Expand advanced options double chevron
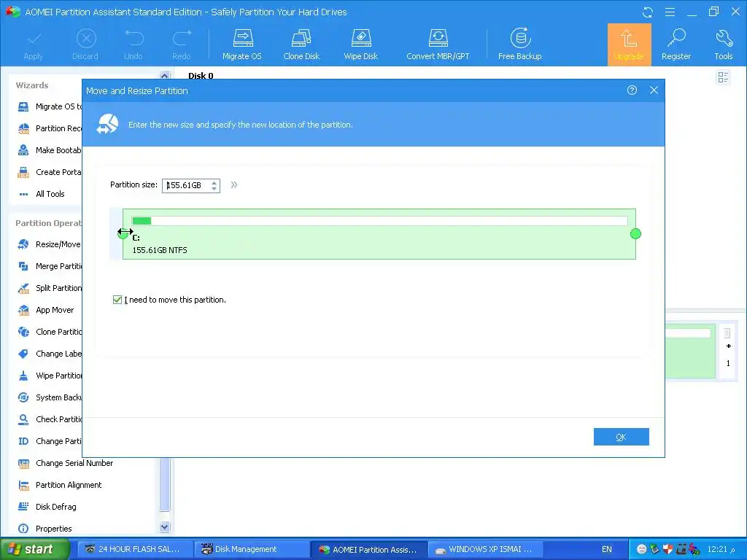The width and height of the screenshot is (747, 560). (x=234, y=185)
